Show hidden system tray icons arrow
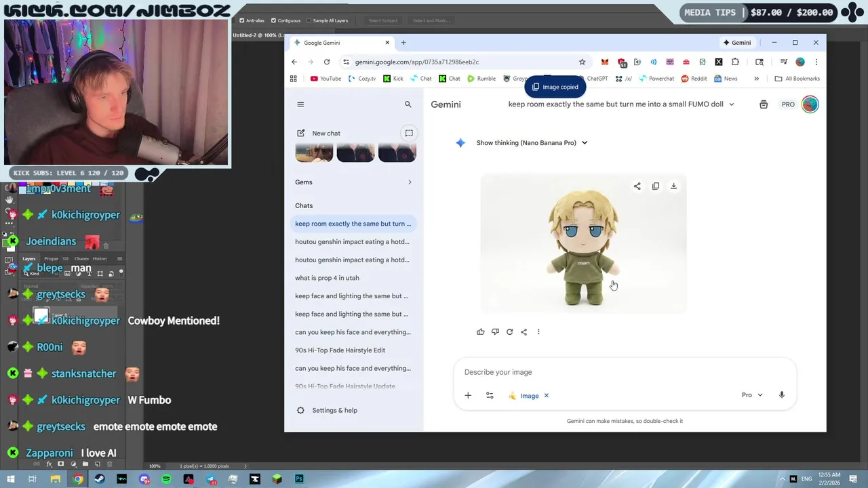Screen dimensions: 868x488 click(x=783, y=479)
